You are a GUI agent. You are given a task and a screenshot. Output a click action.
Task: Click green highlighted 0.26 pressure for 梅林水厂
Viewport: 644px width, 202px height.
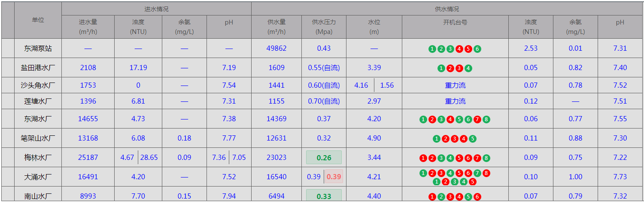pos(324,158)
